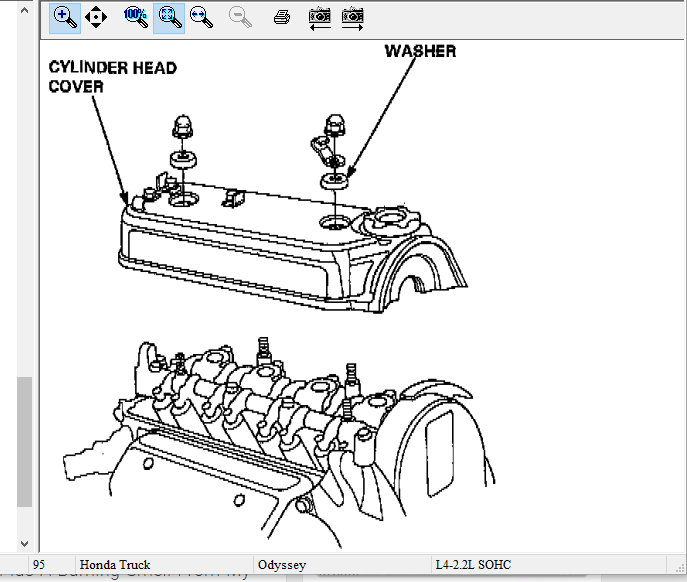
Task: Print the diagram with the printer icon
Action: pyautogui.click(x=282, y=18)
